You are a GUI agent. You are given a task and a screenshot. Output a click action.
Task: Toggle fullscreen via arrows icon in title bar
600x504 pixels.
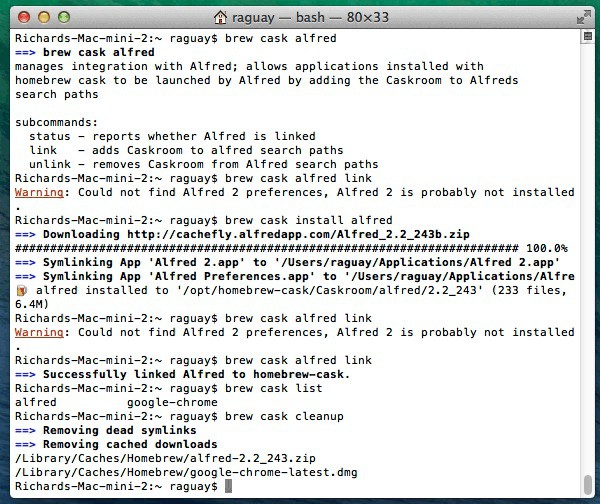pyautogui.click(x=584, y=18)
